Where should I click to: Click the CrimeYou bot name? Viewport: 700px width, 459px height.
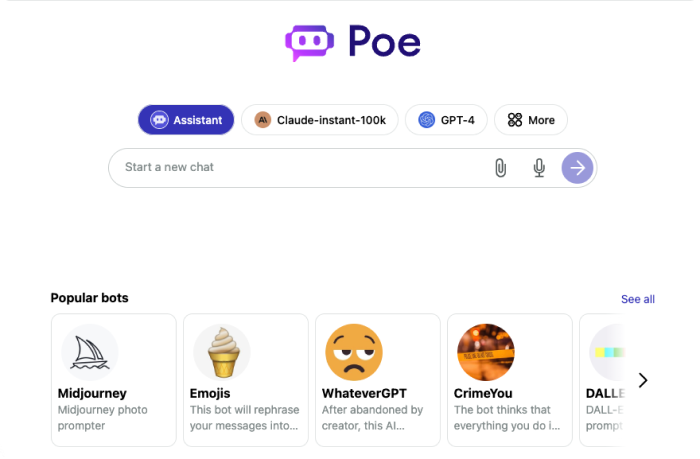point(483,393)
